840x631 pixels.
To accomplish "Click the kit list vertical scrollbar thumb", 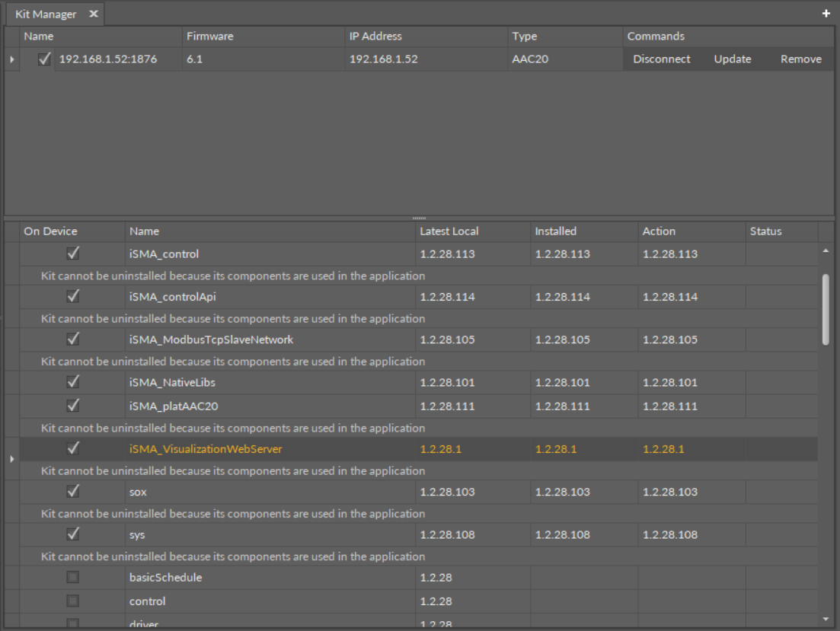I will pos(826,308).
